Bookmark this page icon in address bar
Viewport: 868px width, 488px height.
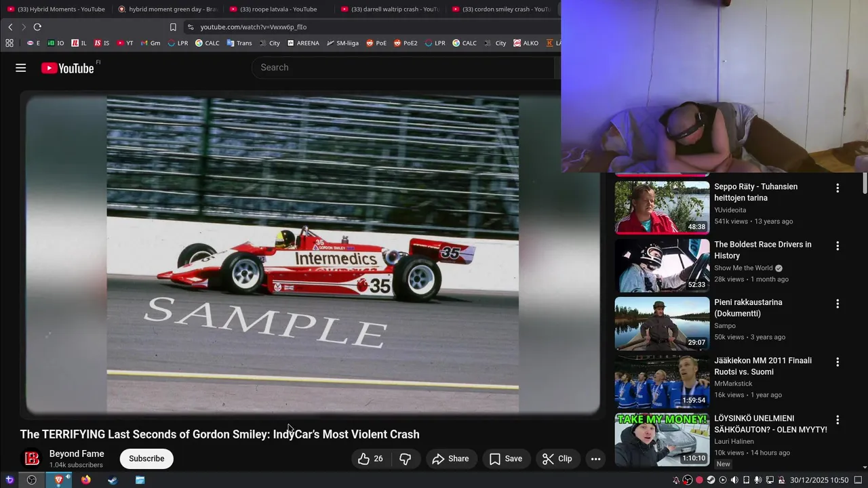click(173, 27)
